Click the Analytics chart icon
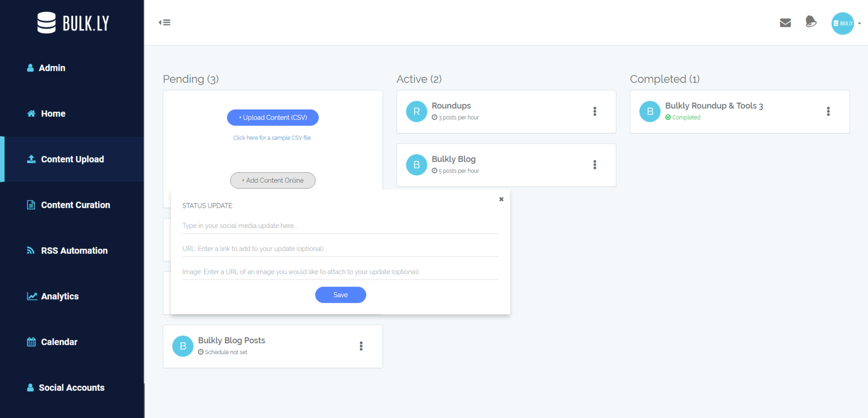Viewport: 868px width, 418px height. click(32, 296)
